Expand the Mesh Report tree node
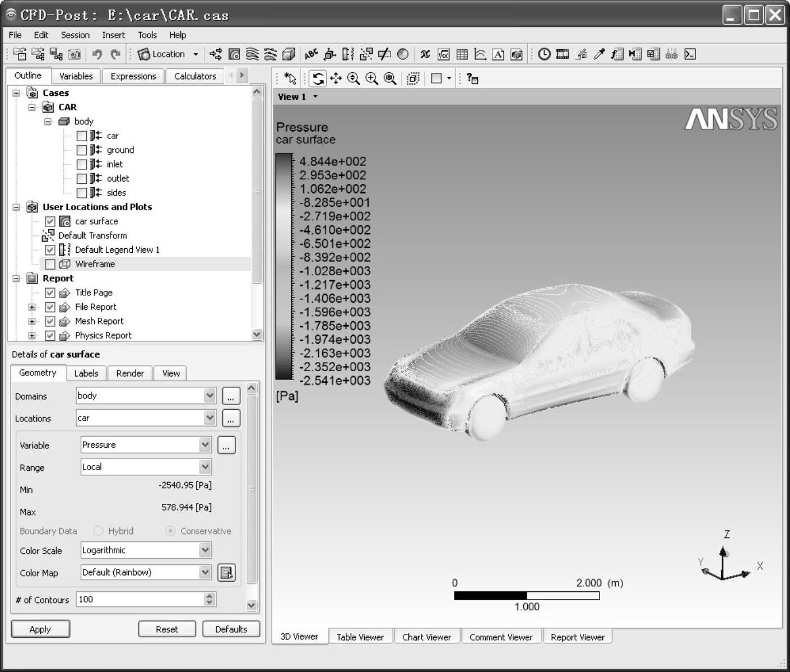Screen dimensions: 790x672 (32, 321)
